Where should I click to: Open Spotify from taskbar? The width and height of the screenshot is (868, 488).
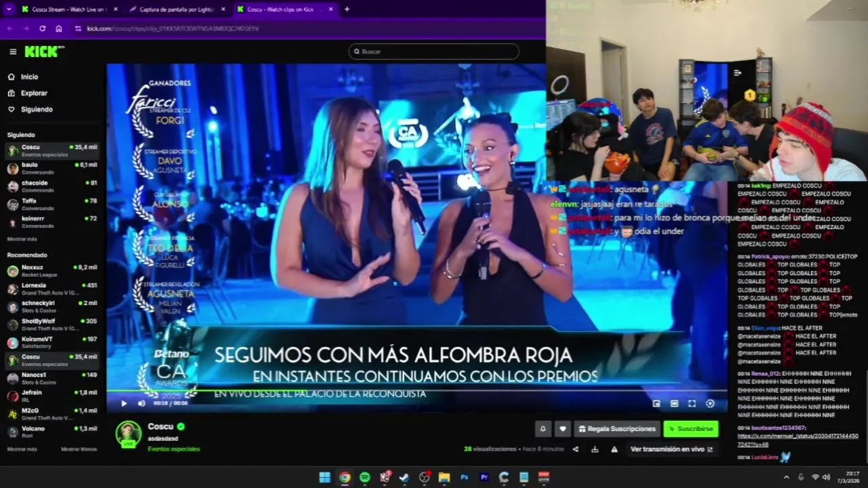tap(365, 477)
